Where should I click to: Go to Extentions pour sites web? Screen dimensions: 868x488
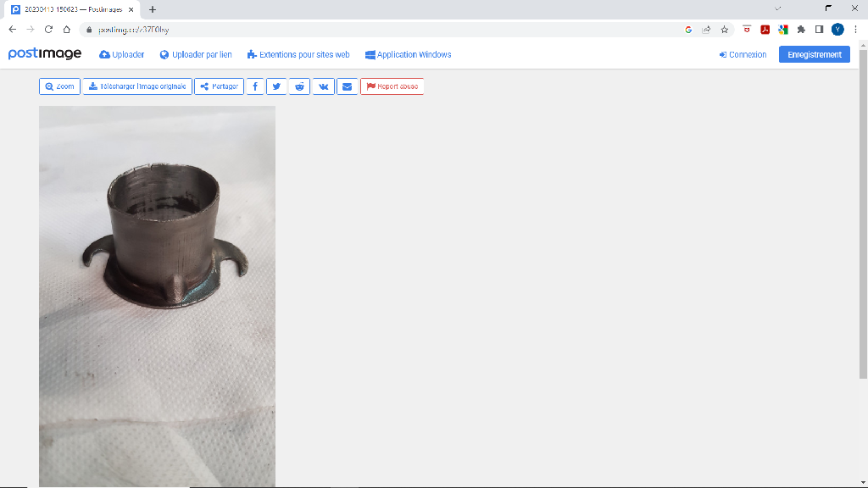point(298,54)
